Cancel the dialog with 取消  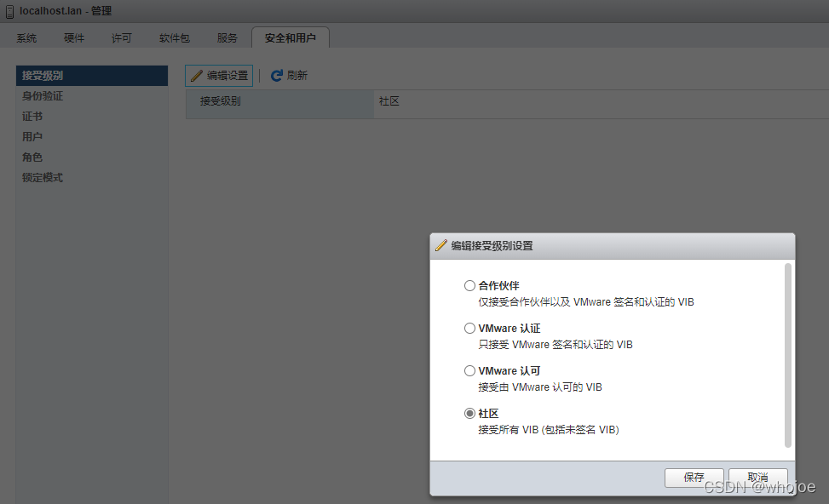point(757,478)
